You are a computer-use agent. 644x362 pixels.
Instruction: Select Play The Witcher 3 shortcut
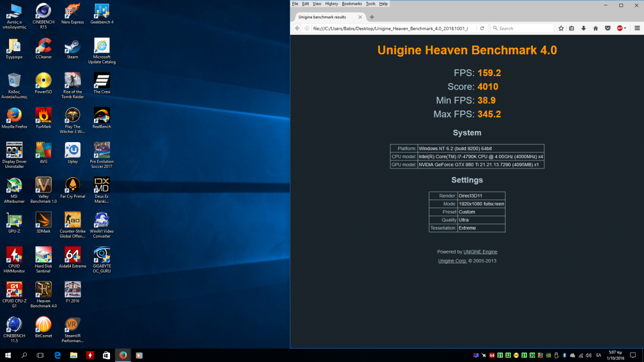pos(72,121)
